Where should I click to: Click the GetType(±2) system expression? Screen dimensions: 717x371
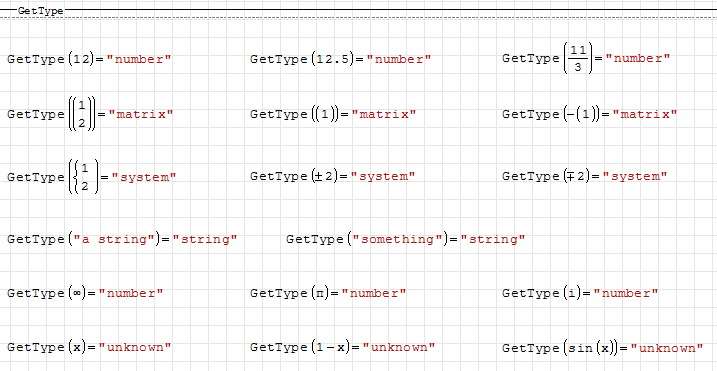pos(332,176)
